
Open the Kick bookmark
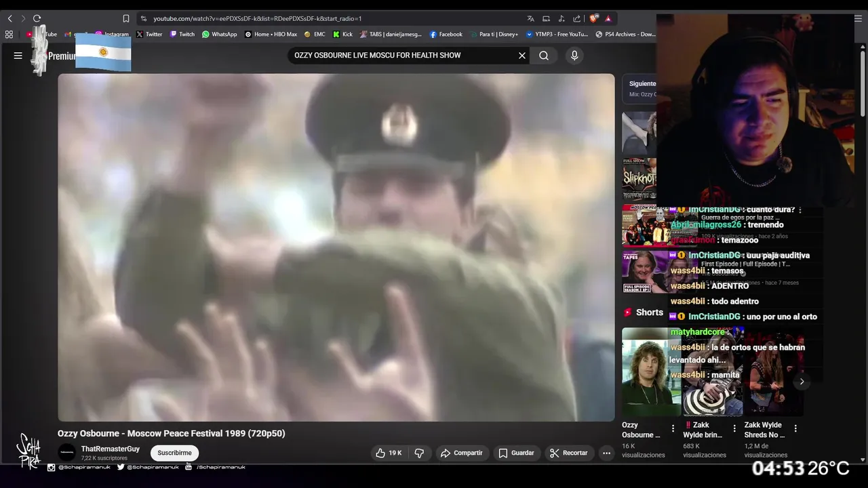[x=342, y=34]
